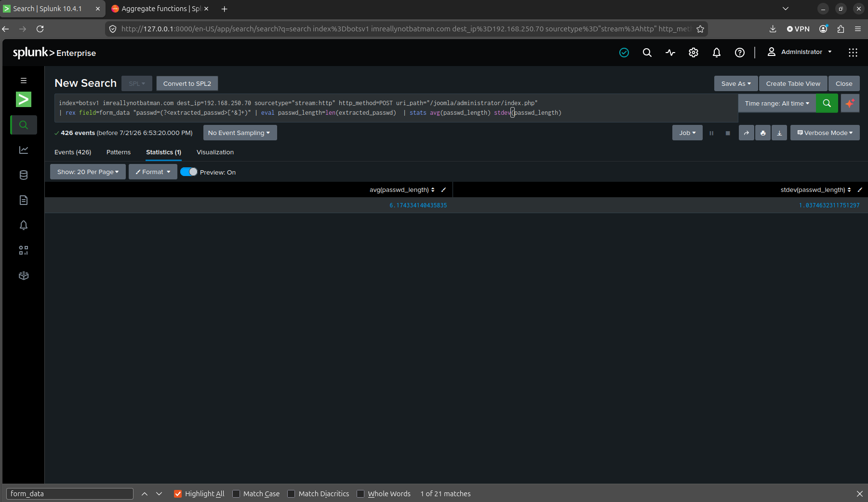Screen dimensions: 868x502
Task: Select the Statistics (1) tab
Action: [163, 152]
